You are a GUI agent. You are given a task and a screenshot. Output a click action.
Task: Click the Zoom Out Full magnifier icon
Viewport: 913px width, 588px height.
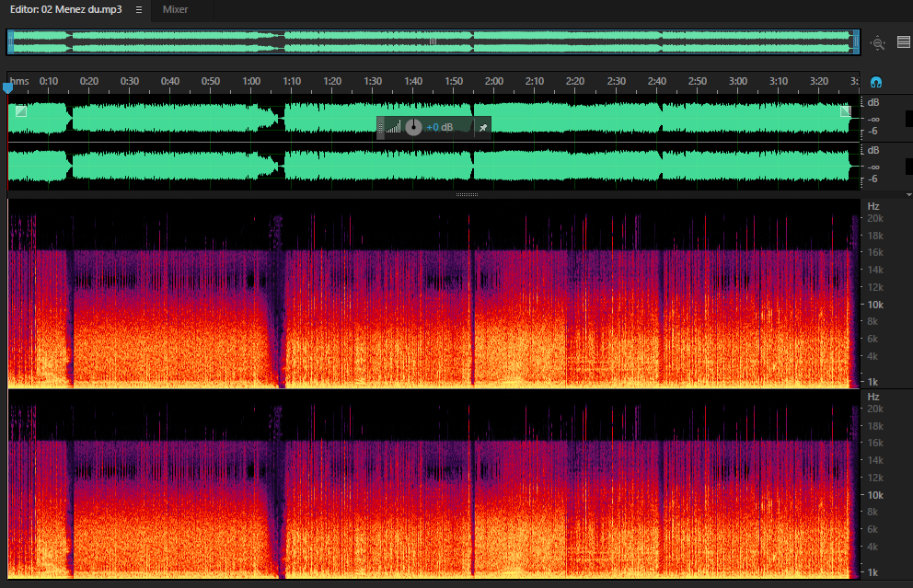(877, 42)
